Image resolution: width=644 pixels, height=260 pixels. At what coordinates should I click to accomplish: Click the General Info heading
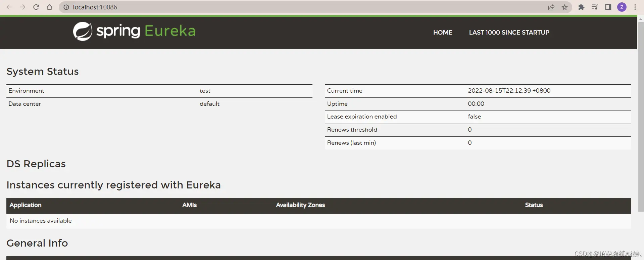click(x=37, y=243)
